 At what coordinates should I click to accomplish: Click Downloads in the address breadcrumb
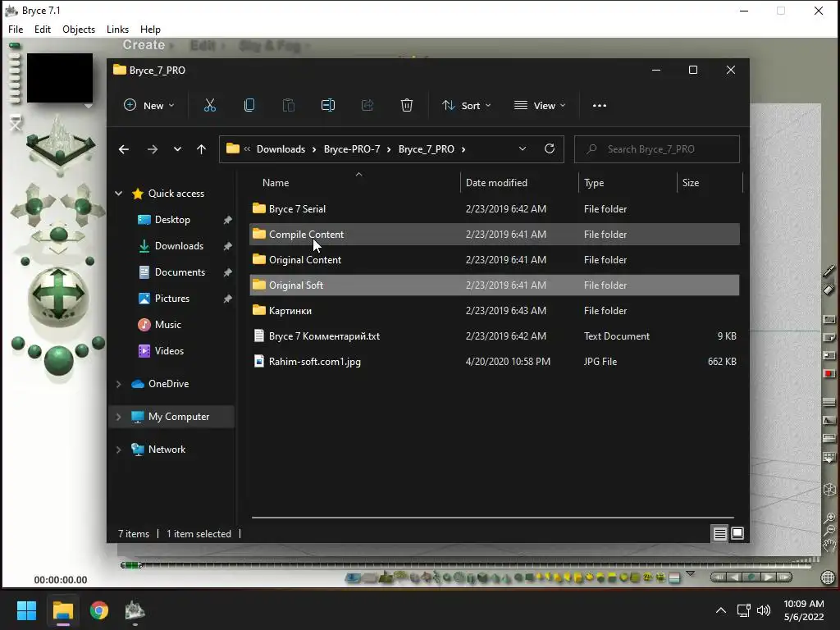pos(281,149)
